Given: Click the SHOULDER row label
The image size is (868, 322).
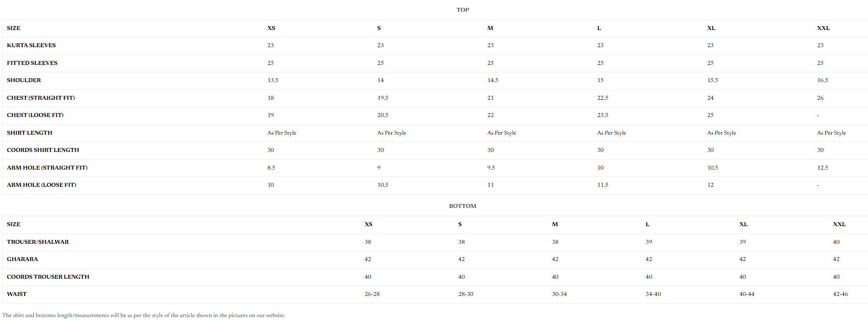Looking at the screenshot, I should pyautogui.click(x=24, y=80).
